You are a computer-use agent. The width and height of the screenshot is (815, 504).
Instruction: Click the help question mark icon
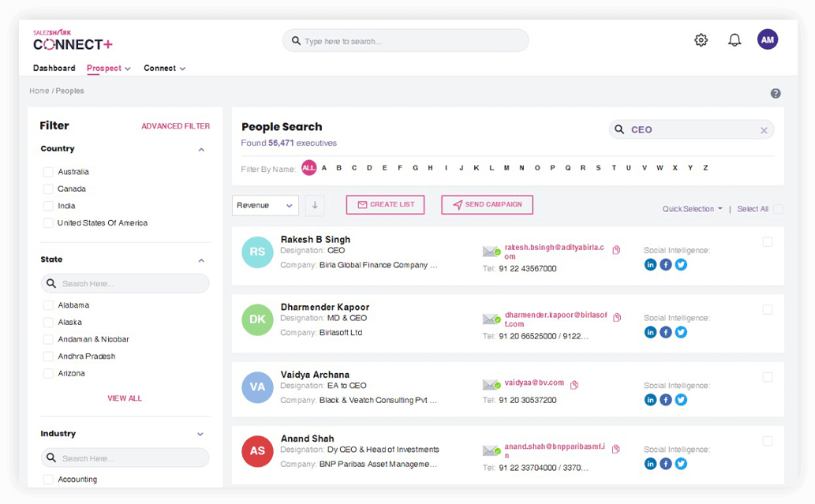tap(776, 94)
